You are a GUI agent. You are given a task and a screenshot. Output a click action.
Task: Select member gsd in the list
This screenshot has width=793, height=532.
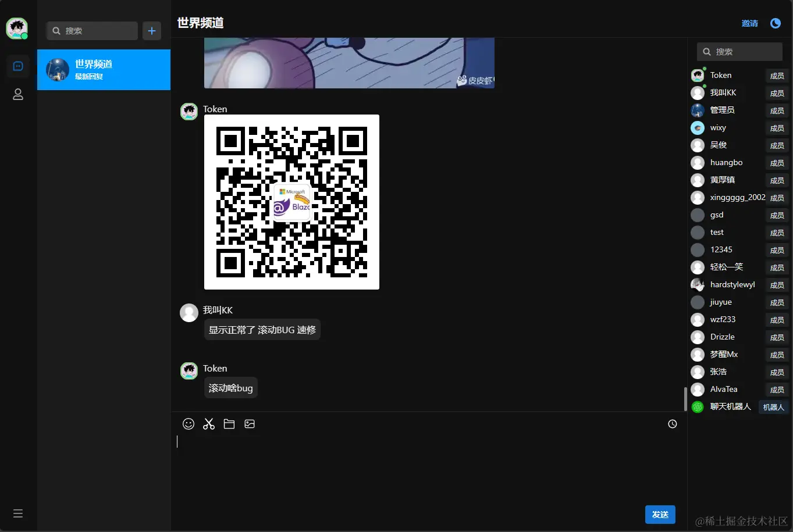(739, 215)
